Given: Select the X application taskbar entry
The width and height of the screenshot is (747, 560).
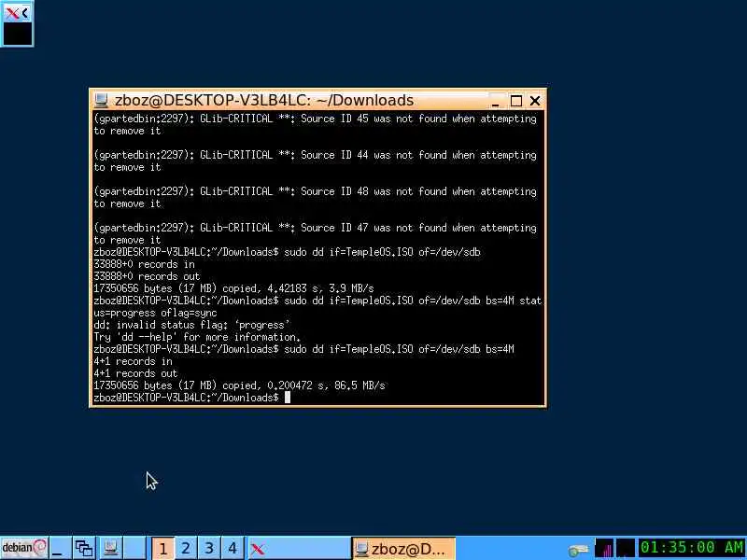Looking at the screenshot, I should click(299, 548).
